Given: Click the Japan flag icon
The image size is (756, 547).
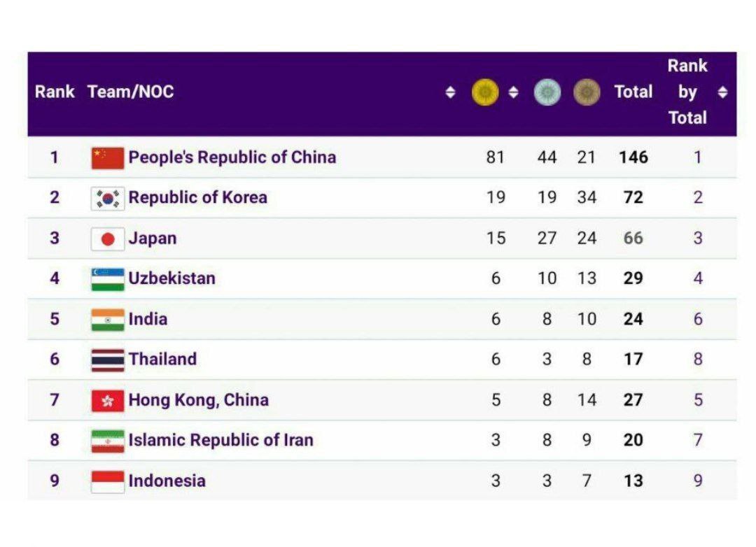Looking at the screenshot, I should [x=108, y=239].
